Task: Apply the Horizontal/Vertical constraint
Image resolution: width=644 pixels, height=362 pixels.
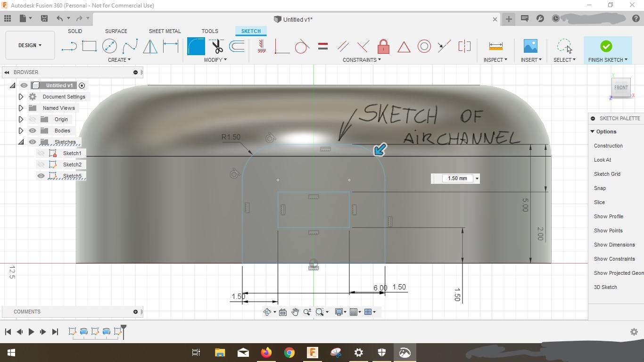Action: pyautogui.click(x=262, y=46)
